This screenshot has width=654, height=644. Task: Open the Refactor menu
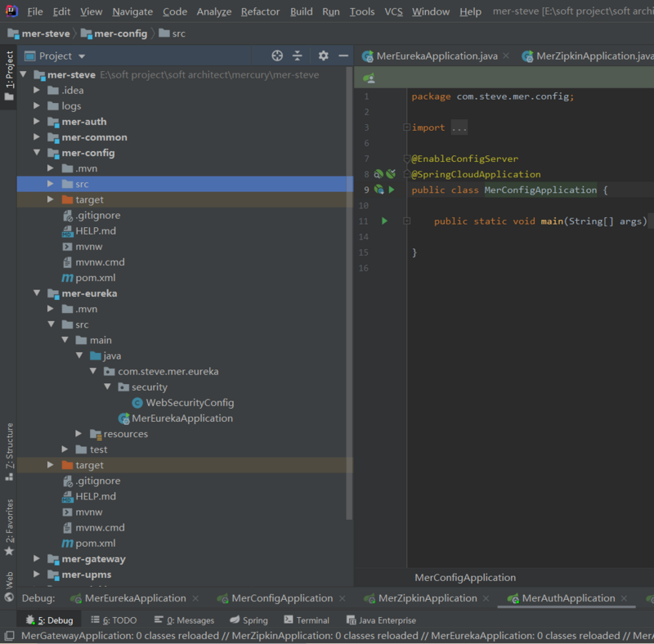[x=260, y=11]
